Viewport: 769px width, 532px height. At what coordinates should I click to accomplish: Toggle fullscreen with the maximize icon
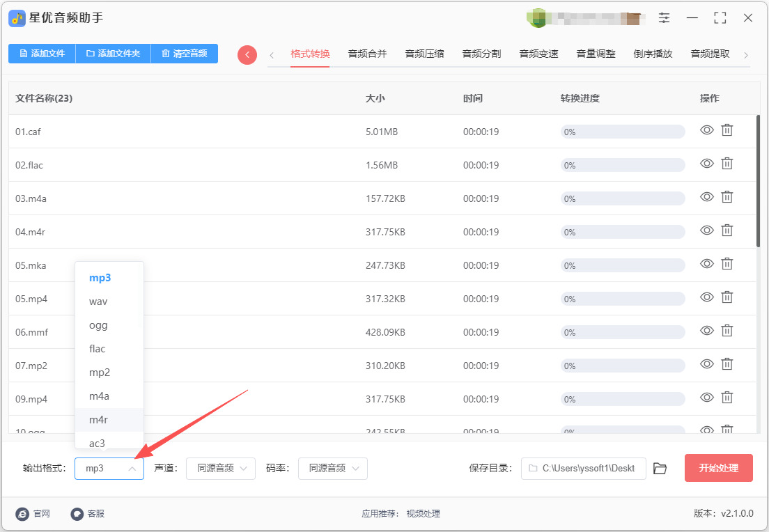click(x=720, y=18)
